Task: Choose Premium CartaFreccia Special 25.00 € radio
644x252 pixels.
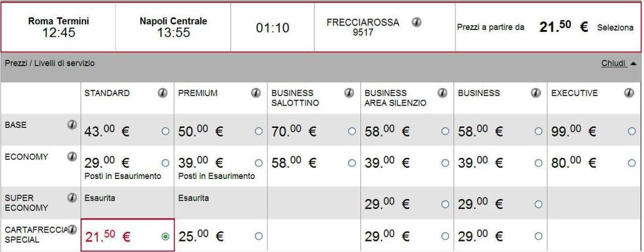Action: (259, 236)
